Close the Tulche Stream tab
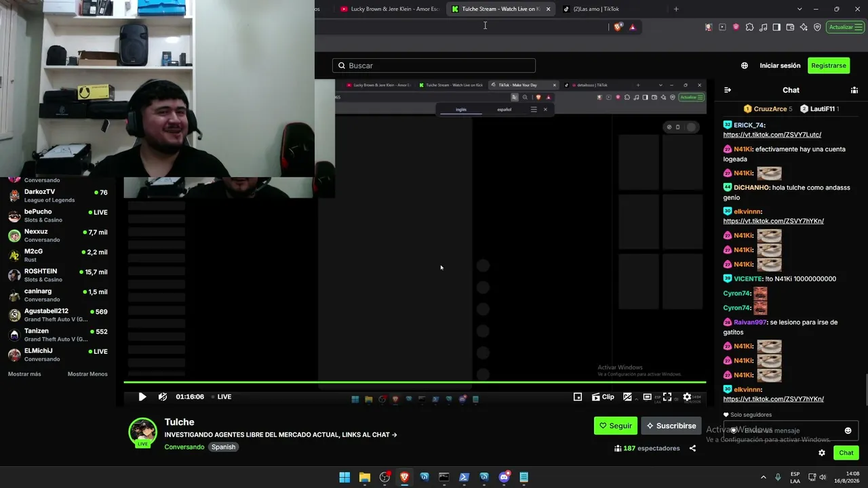The height and width of the screenshot is (488, 868). point(548,9)
